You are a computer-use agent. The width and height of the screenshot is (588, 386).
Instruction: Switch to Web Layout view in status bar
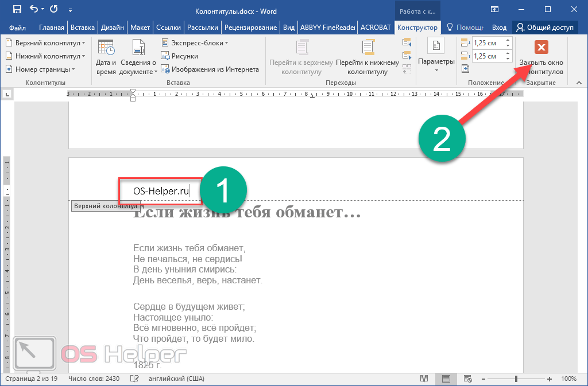pyautogui.click(x=468, y=379)
